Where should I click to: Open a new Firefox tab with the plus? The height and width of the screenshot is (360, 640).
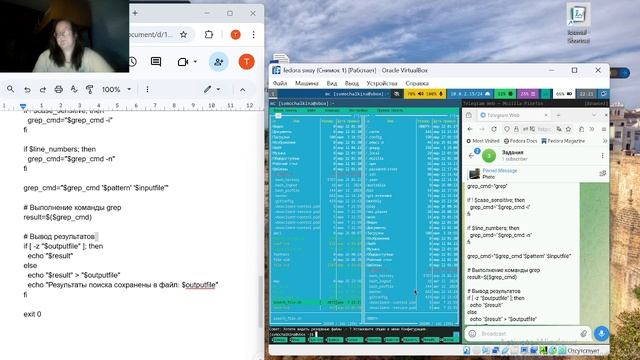click(x=558, y=115)
